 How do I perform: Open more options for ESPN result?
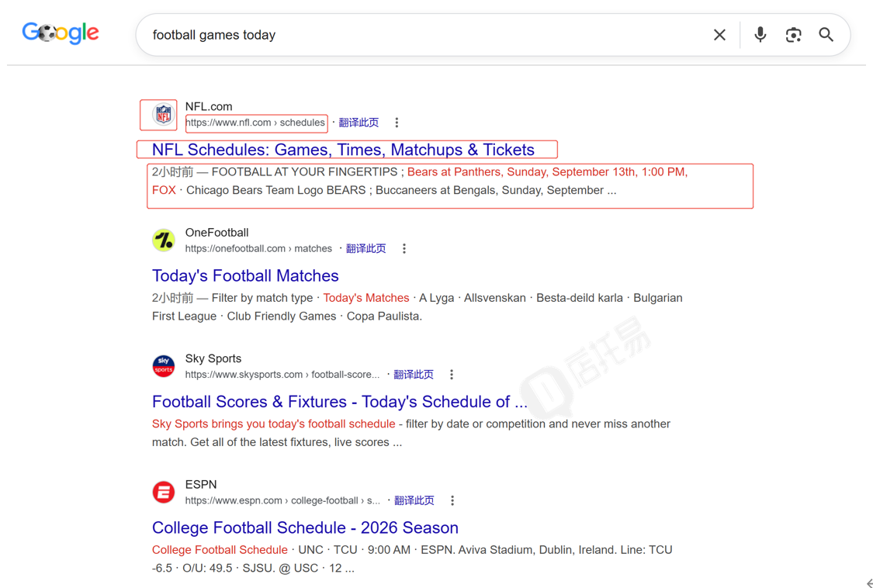coord(452,500)
